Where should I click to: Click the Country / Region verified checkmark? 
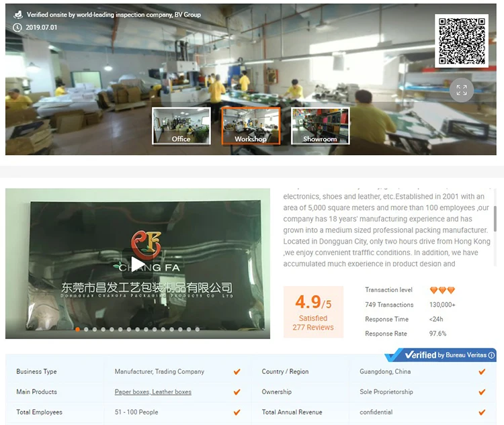pos(482,372)
